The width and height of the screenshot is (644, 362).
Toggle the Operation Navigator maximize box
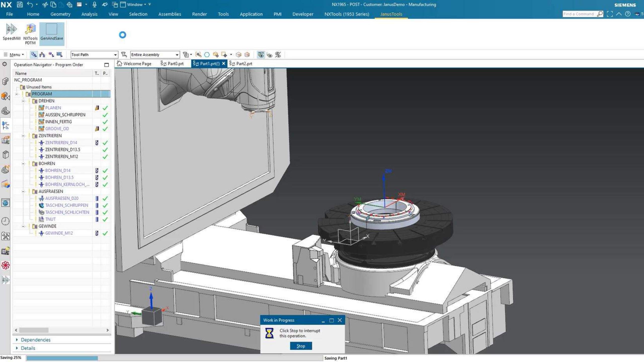pos(106,65)
